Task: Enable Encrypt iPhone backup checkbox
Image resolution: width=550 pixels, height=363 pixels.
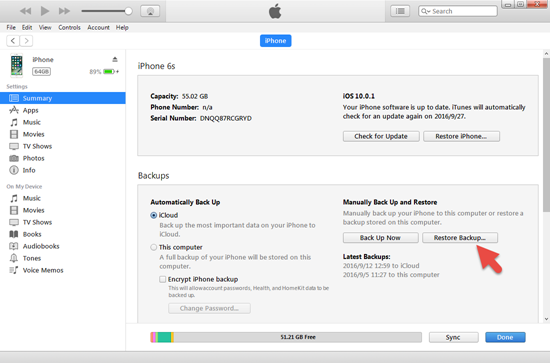Action: click(x=162, y=279)
